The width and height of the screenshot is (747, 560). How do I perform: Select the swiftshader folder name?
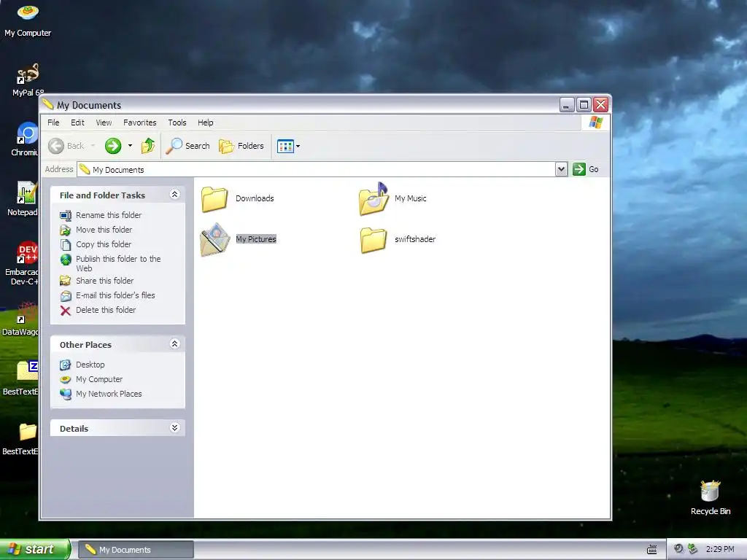coord(415,239)
